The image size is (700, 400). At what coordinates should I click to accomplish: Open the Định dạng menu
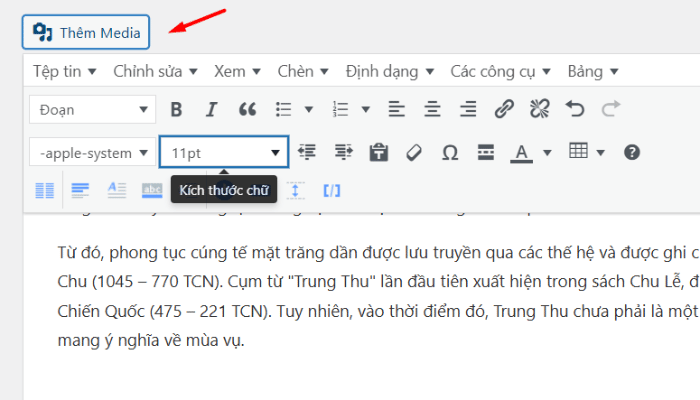[389, 71]
